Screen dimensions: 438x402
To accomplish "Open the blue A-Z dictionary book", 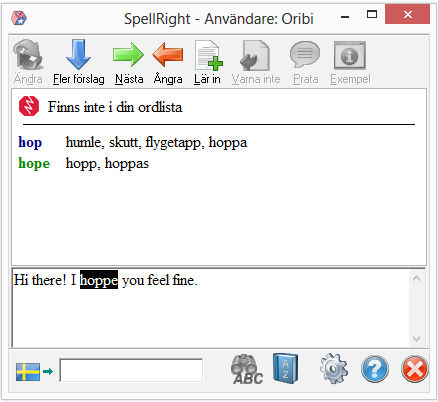I will pos(286,368).
